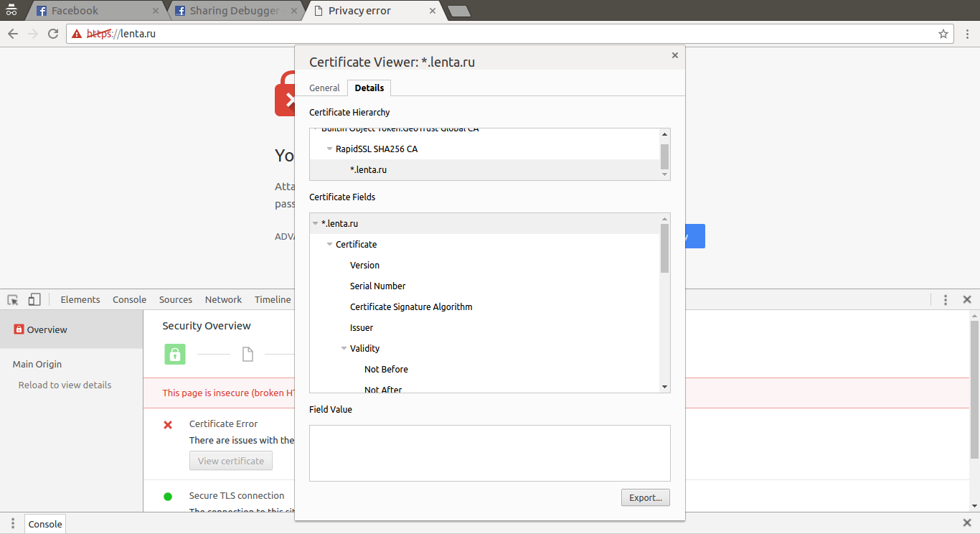Click the red lock icon next to Overview
The height and width of the screenshot is (534, 980).
(x=19, y=329)
